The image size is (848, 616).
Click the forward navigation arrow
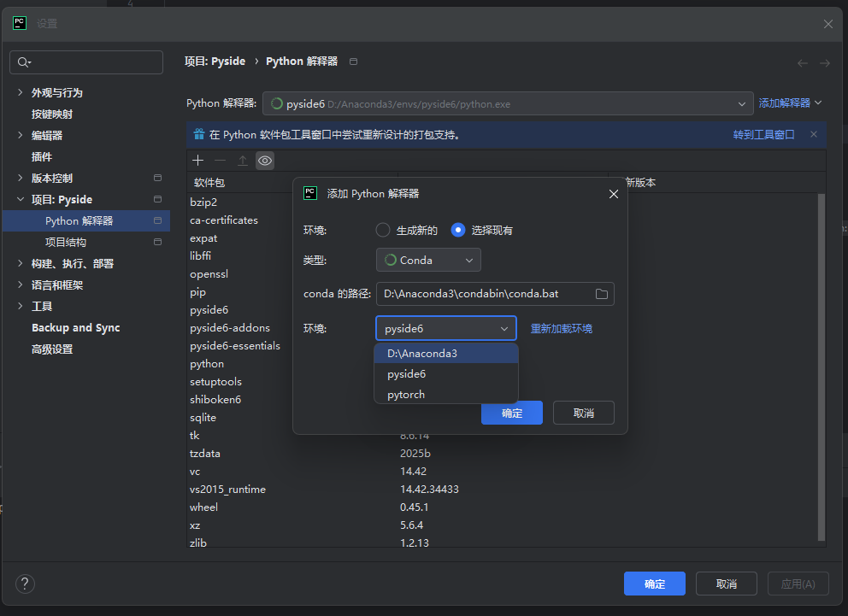point(825,63)
